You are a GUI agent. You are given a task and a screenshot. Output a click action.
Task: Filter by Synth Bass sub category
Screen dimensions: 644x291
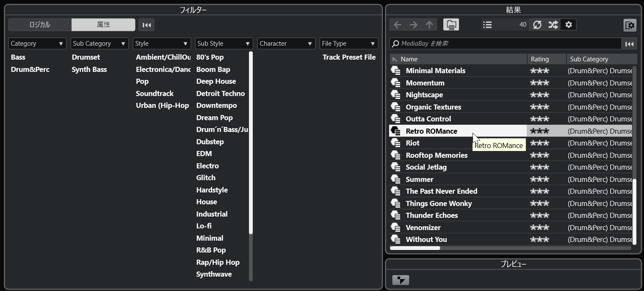[89, 69]
